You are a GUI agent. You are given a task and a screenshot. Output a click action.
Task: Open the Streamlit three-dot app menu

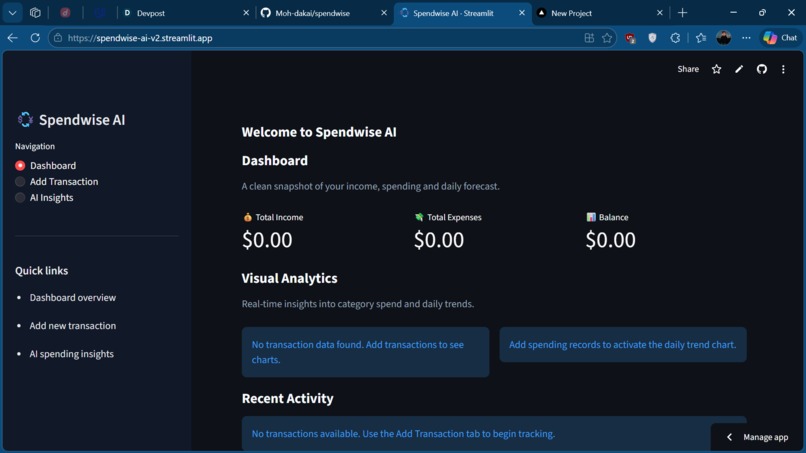(x=783, y=69)
